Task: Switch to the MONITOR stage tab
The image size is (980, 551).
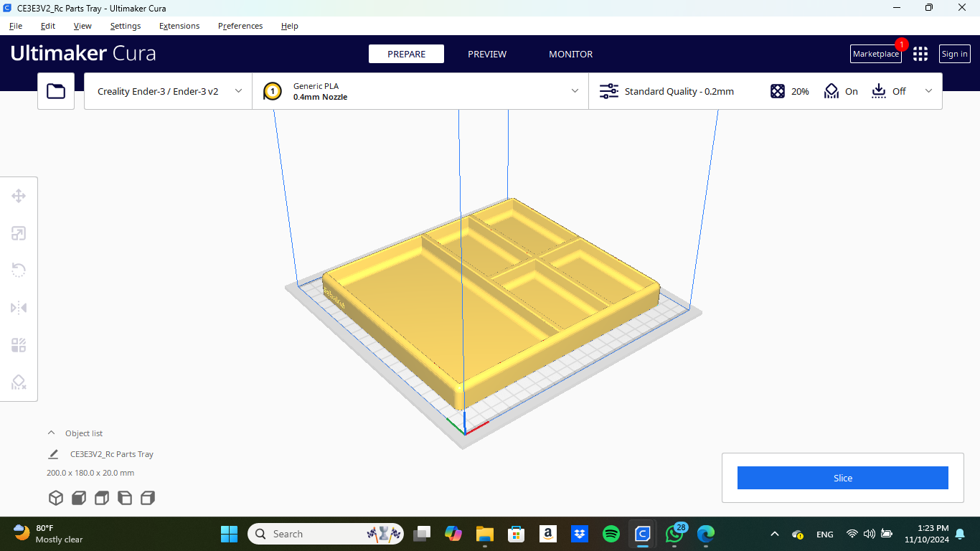Action: point(571,54)
